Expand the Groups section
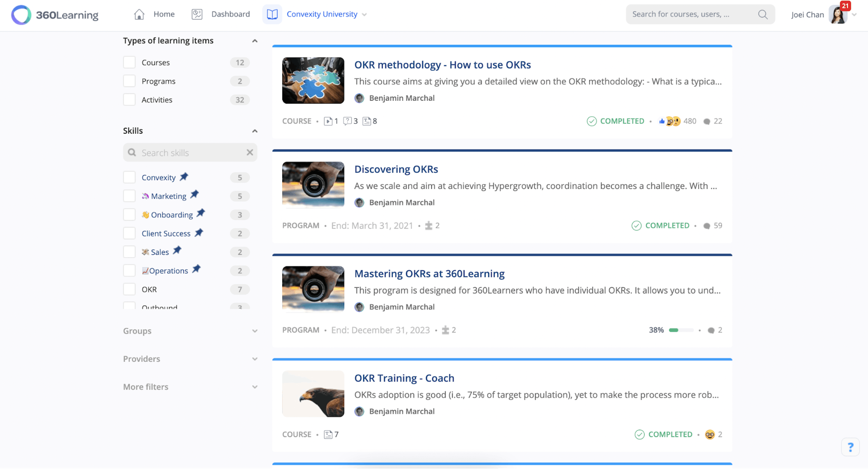This screenshot has height=469, width=868. 255,331
